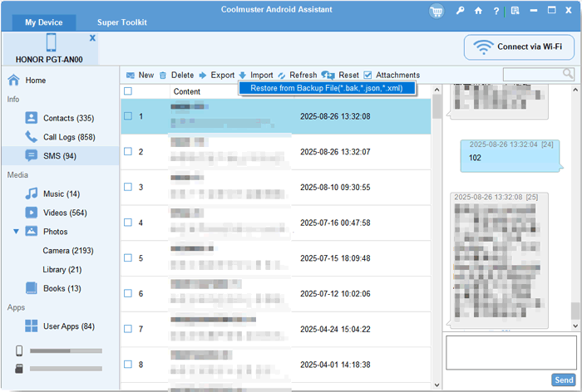The image size is (582, 392).
Task: Check the checkbox for message row 6
Action: click(128, 293)
